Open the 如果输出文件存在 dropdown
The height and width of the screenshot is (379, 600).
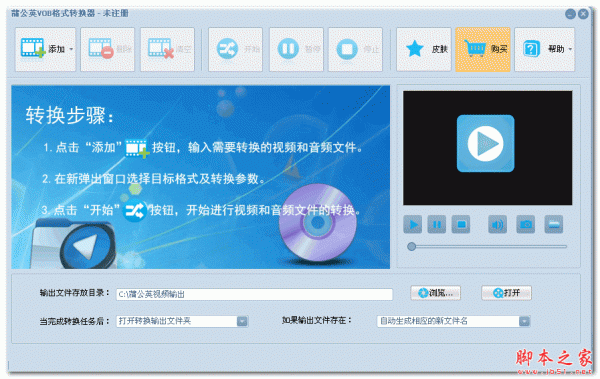[453, 321]
